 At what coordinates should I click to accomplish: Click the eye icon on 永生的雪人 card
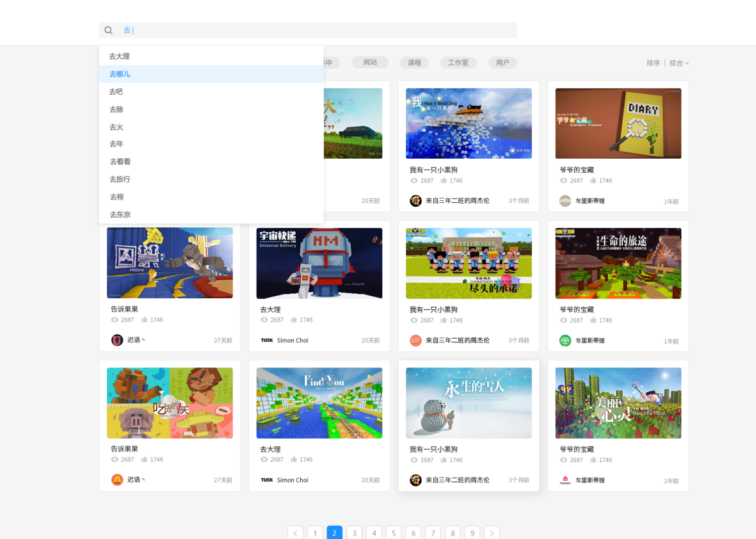point(414,460)
